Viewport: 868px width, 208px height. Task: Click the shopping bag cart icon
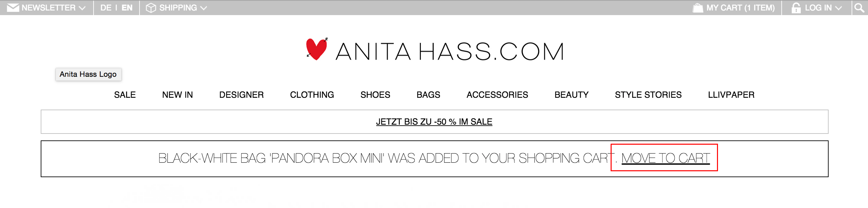tap(698, 8)
